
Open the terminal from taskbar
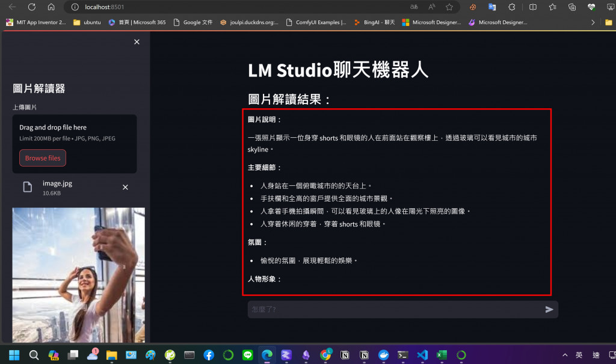tap(402, 355)
